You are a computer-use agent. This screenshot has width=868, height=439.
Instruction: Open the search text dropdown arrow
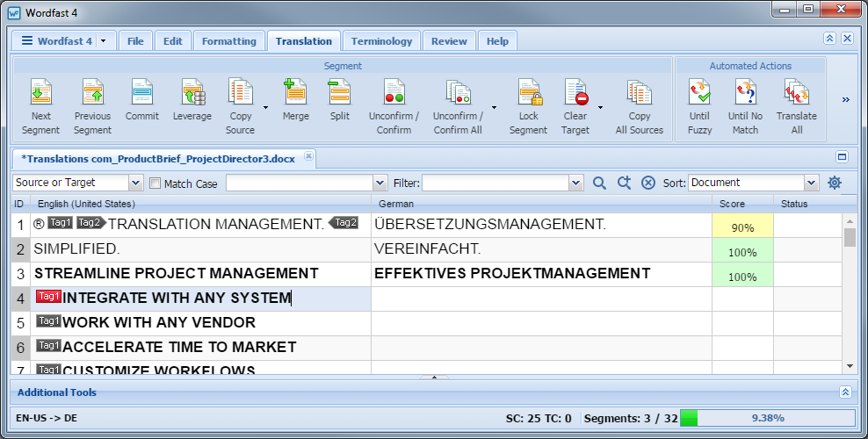380,183
